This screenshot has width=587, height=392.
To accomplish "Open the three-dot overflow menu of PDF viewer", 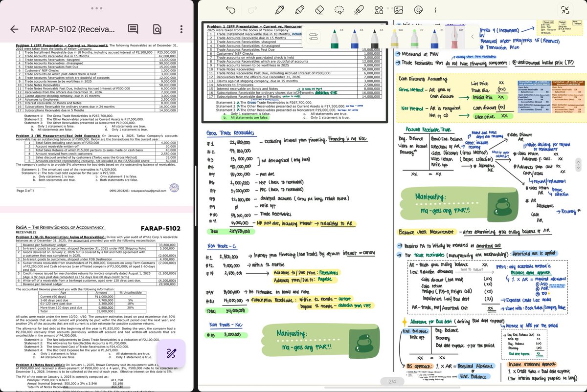I will 181,29.
